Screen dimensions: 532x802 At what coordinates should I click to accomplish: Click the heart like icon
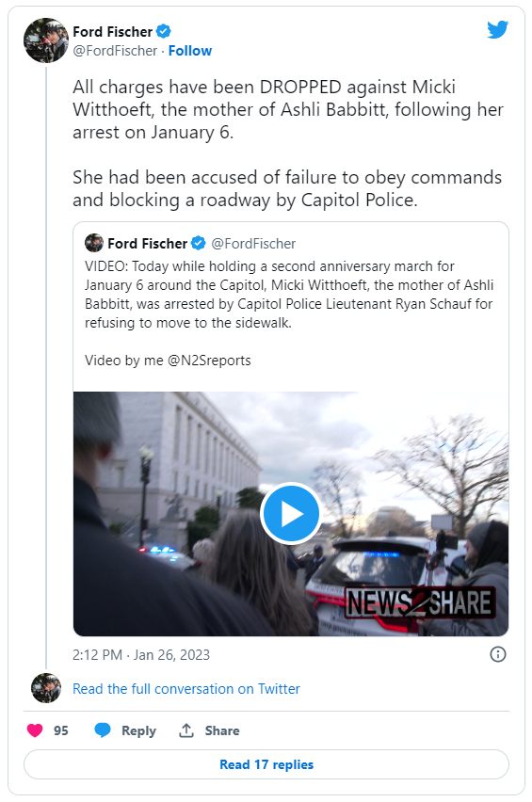tap(35, 730)
